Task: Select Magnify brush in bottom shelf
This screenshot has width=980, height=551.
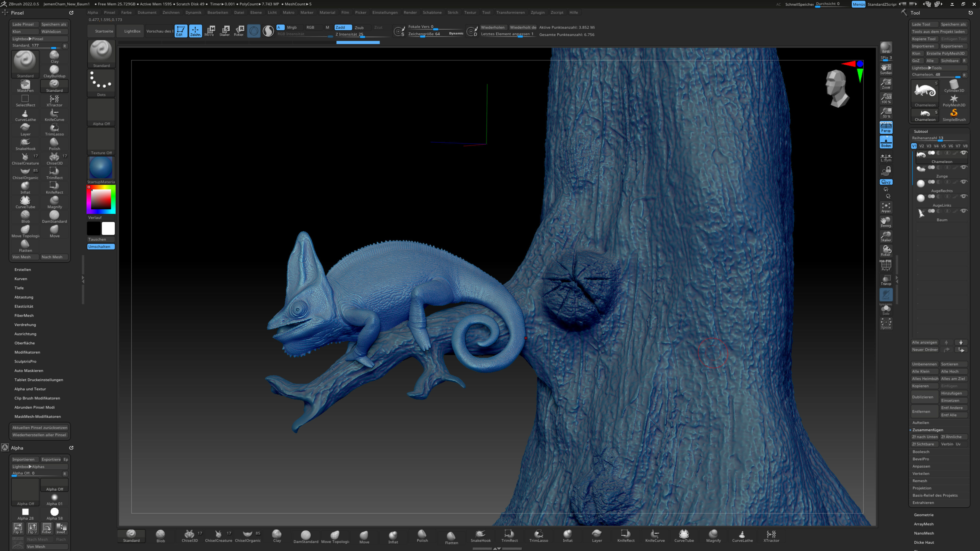Action: 713,536
